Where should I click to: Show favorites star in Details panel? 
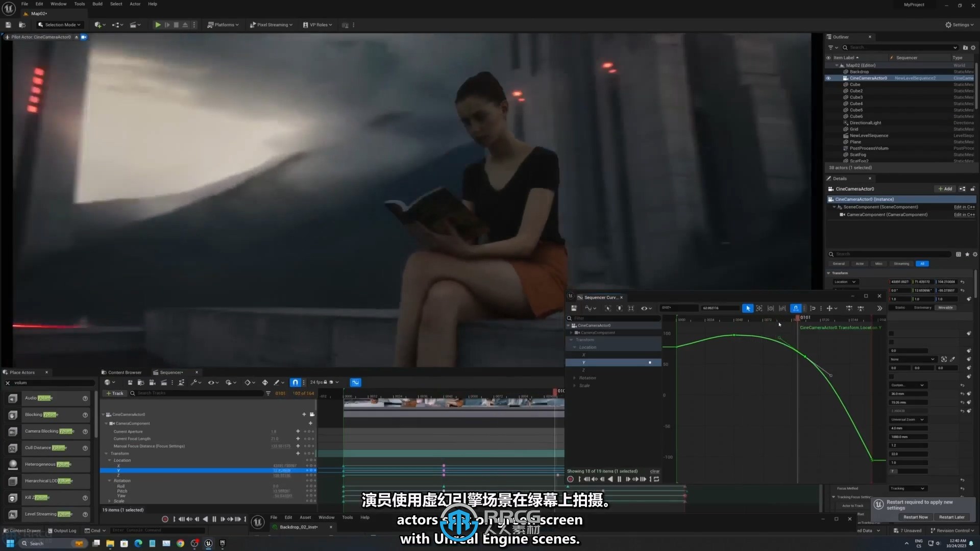coord(967,254)
